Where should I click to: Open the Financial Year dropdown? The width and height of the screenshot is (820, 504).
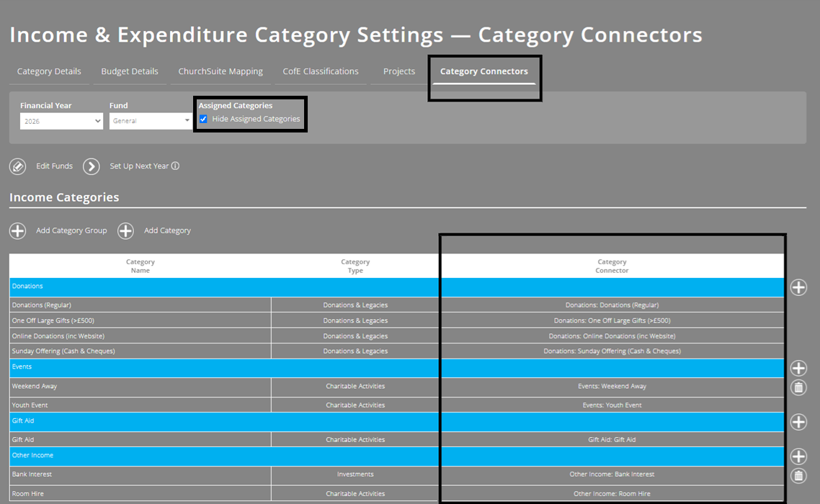(x=62, y=121)
